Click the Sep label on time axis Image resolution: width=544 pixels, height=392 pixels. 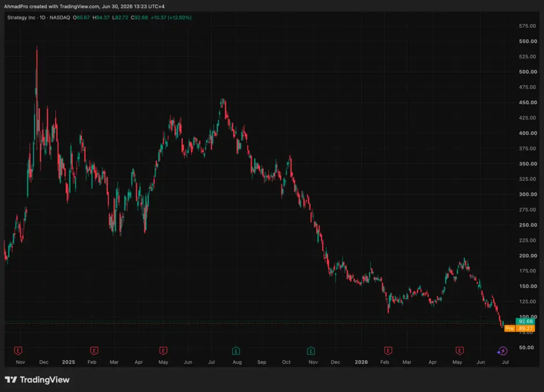click(262, 362)
